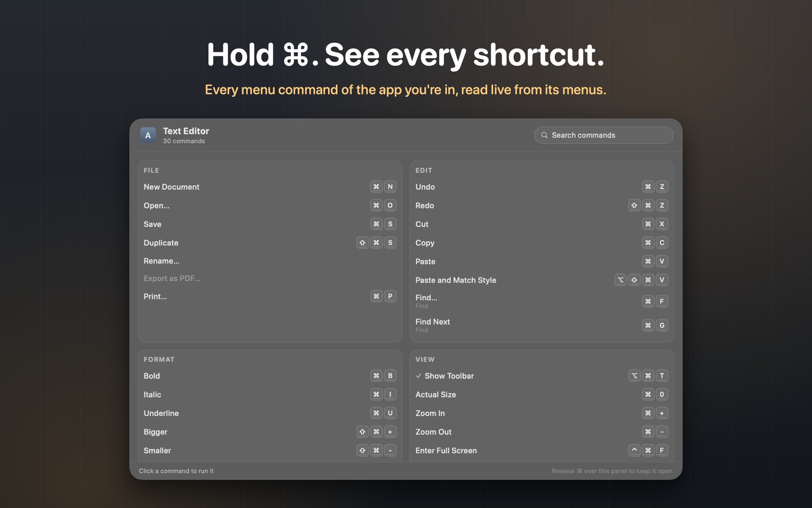Image resolution: width=812 pixels, height=508 pixels.
Task: Run the Zoom Out command
Action: tap(541, 432)
